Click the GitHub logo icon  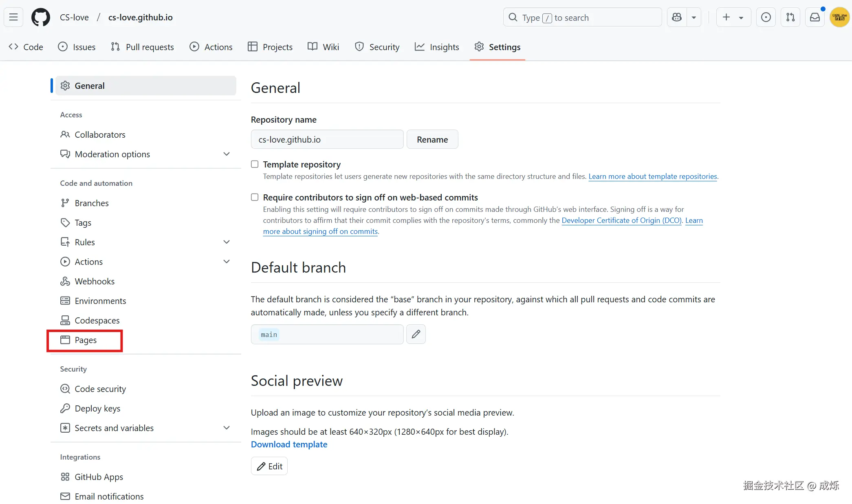click(x=41, y=17)
